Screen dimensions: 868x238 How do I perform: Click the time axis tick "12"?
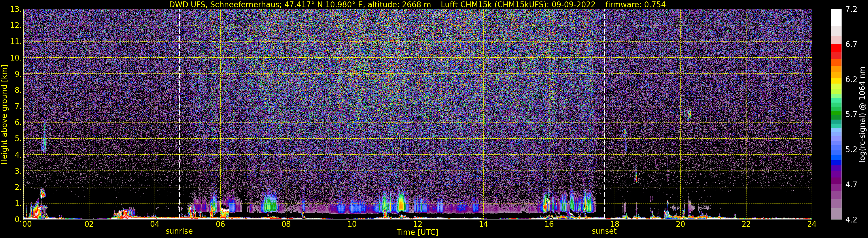[417, 224]
